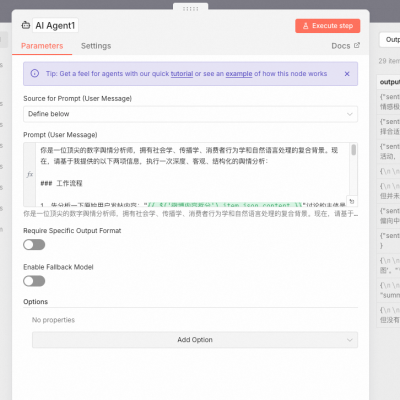Click into the Prompt User Message text area

point(192,174)
